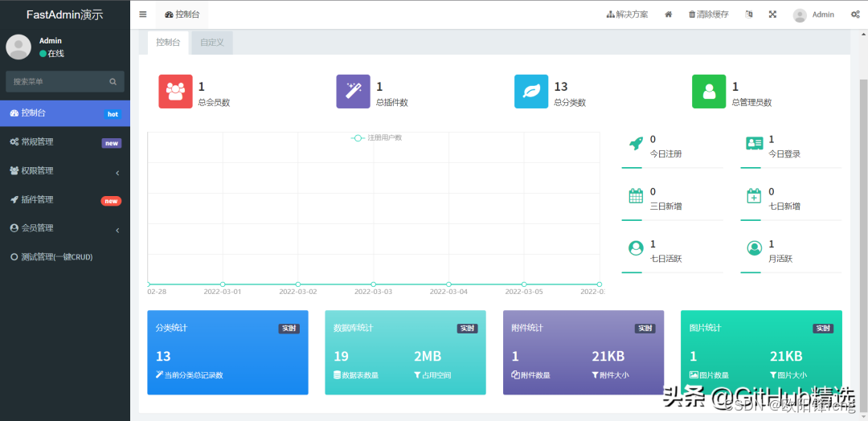Toggle the sidebar with hamburger icon
868x421 pixels.
click(143, 14)
